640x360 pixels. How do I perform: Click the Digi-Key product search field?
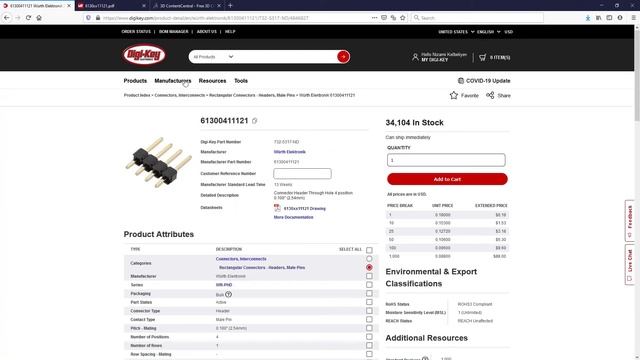pos(286,57)
